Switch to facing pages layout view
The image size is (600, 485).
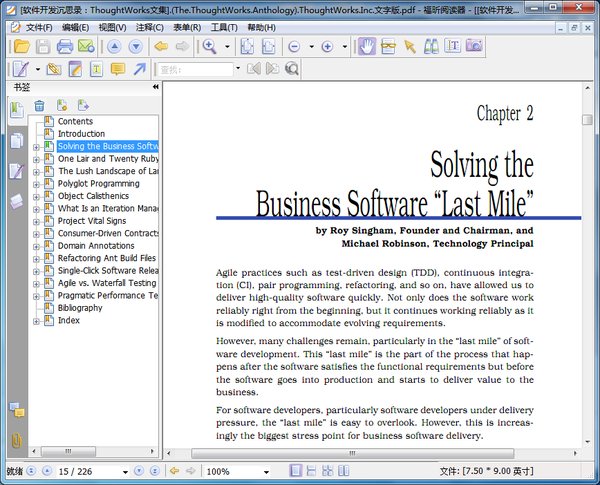[328, 471]
